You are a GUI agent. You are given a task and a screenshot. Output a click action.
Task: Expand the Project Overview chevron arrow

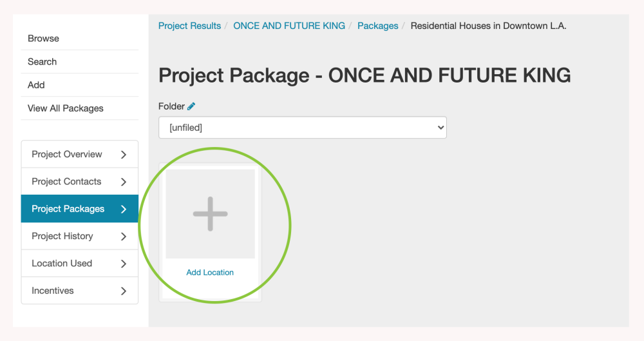coord(124,155)
